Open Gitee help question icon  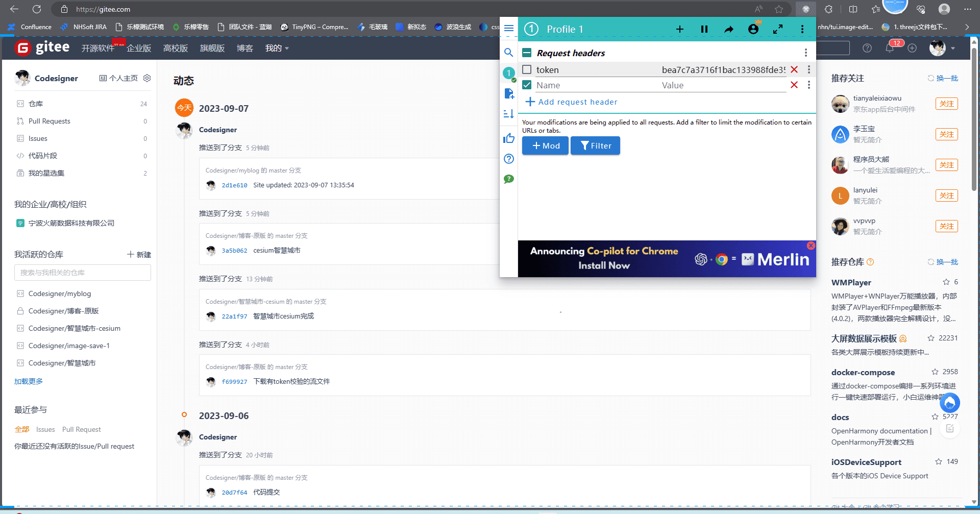[867, 48]
